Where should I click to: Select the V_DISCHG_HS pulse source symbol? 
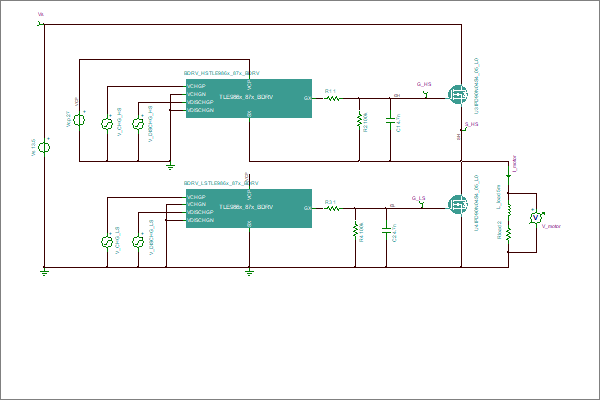pos(138,124)
